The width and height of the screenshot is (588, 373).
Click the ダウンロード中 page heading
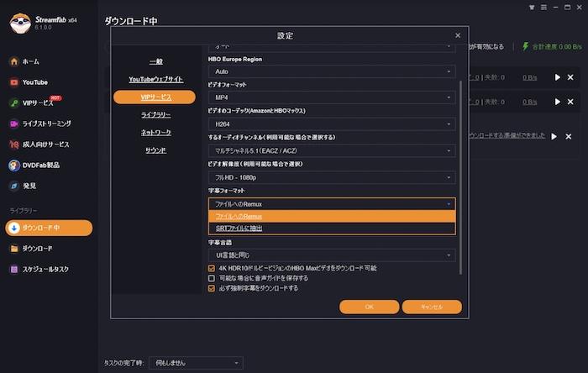(131, 21)
